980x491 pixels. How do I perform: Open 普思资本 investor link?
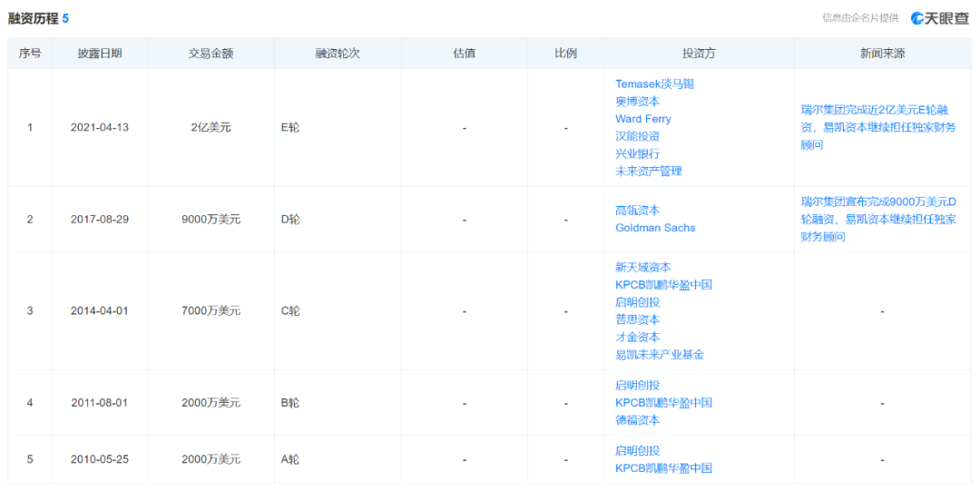click(x=638, y=319)
